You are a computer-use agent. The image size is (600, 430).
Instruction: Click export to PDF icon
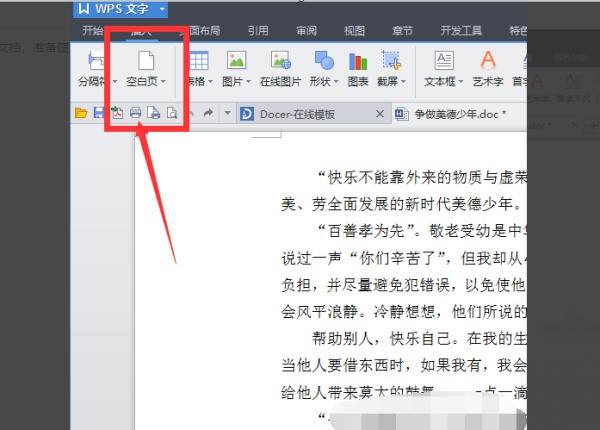coord(117,114)
